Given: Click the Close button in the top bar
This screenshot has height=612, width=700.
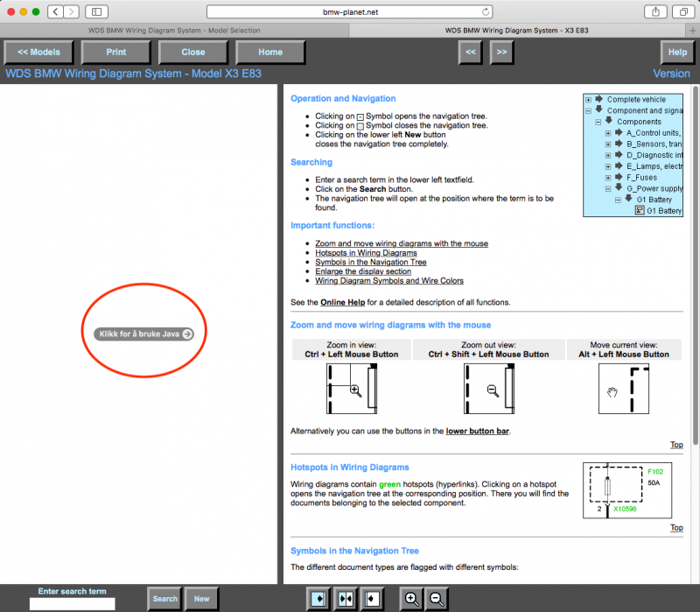Looking at the screenshot, I should [193, 53].
